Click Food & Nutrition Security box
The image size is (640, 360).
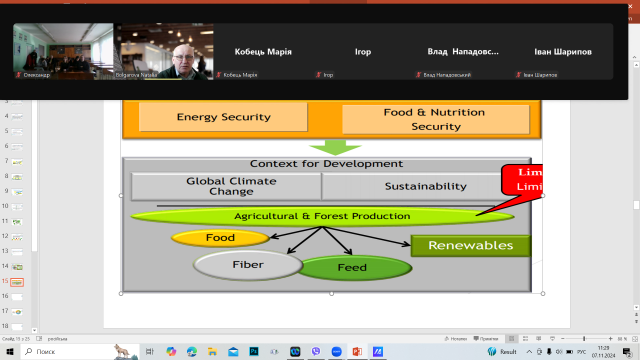(436, 119)
